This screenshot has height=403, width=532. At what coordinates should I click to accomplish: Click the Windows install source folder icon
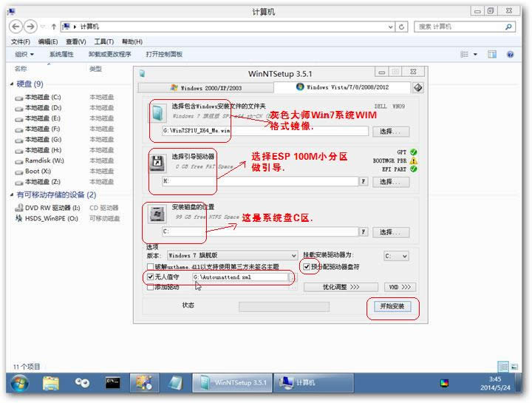[157, 113]
